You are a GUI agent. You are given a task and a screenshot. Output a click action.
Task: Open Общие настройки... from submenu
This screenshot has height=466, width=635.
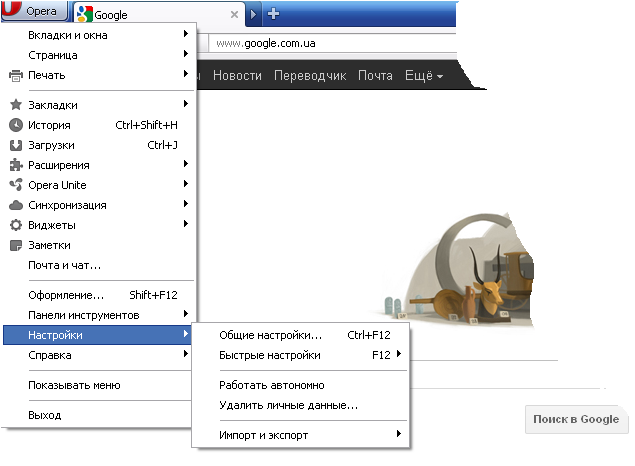(x=300, y=335)
